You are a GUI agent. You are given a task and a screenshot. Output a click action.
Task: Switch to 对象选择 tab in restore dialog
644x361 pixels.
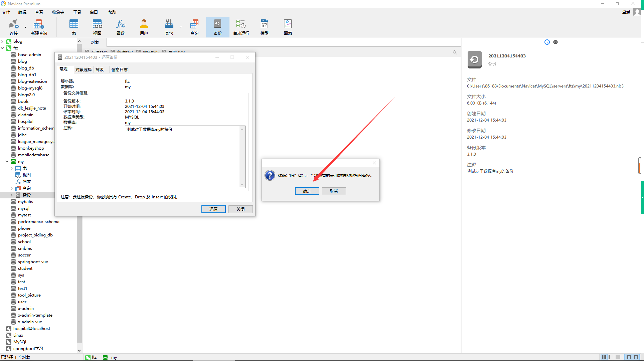[84, 69]
